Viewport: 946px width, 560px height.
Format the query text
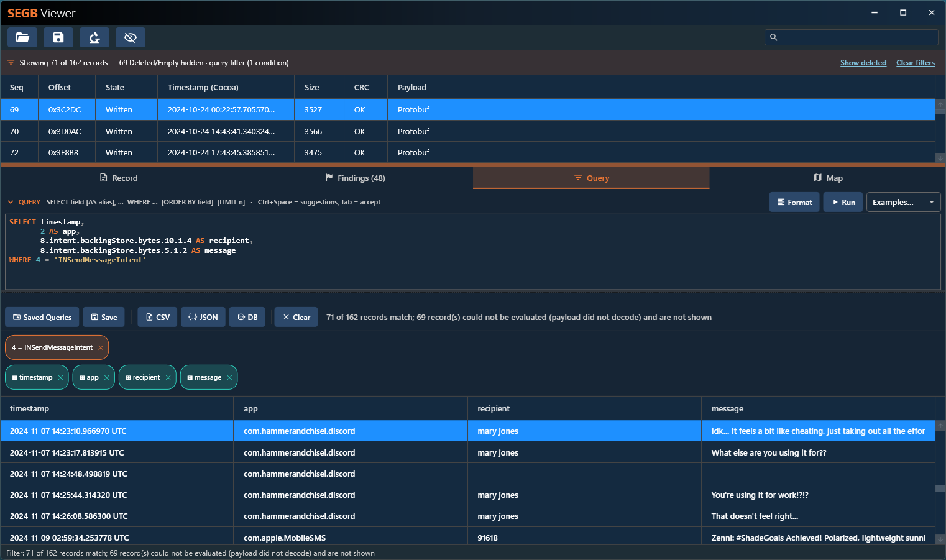click(x=794, y=202)
